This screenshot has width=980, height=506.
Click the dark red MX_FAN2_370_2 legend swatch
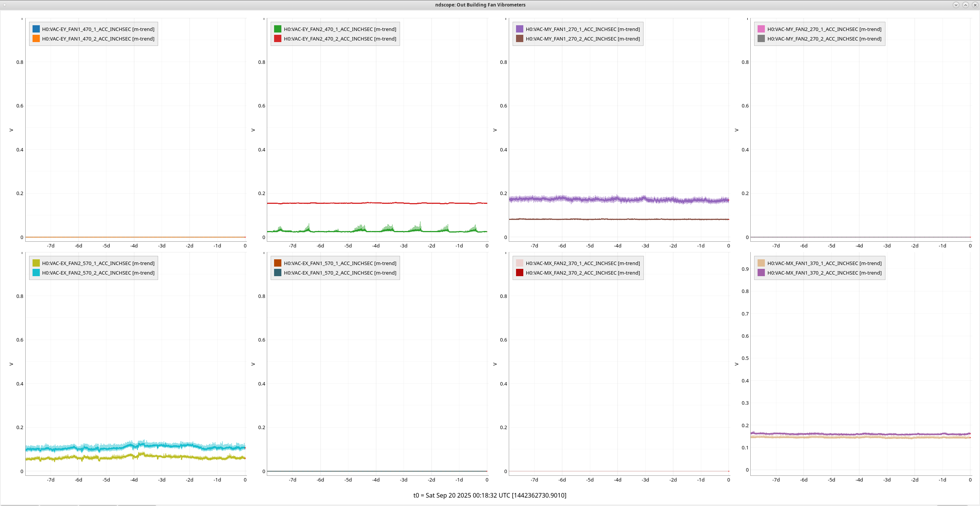519,273
